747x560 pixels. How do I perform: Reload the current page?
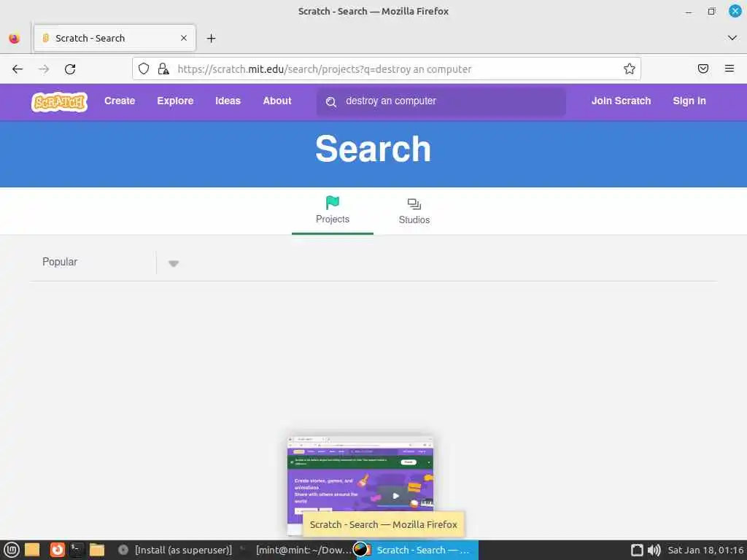pos(70,69)
